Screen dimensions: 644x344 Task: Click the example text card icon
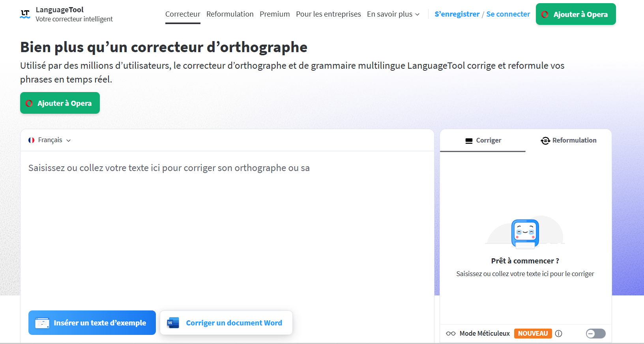pyautogui.click(x=42, y=323)
